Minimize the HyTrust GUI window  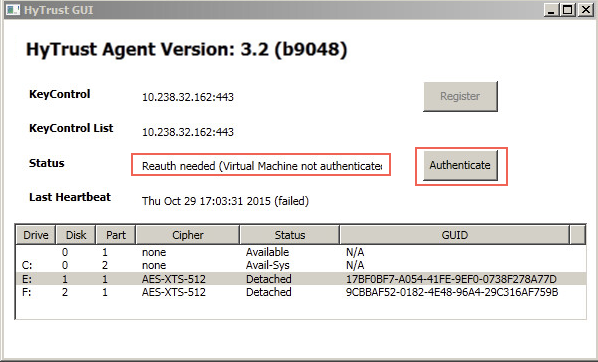point(551,10)
